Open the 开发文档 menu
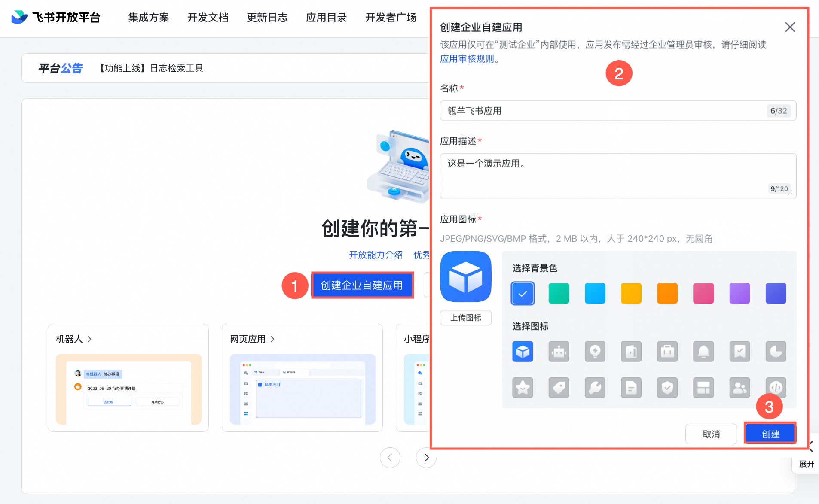The height and width of the screenshot is (504, 819). [x=208, y=18]
